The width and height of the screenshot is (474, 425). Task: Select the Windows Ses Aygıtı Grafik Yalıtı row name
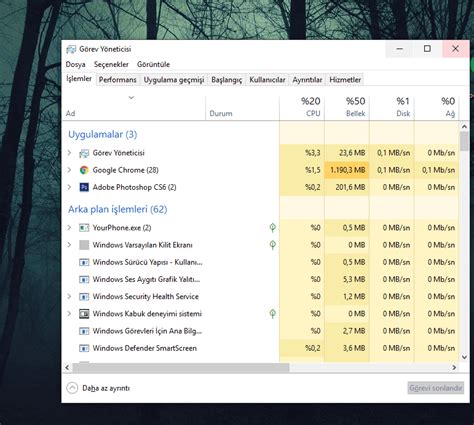click(146, 279)
